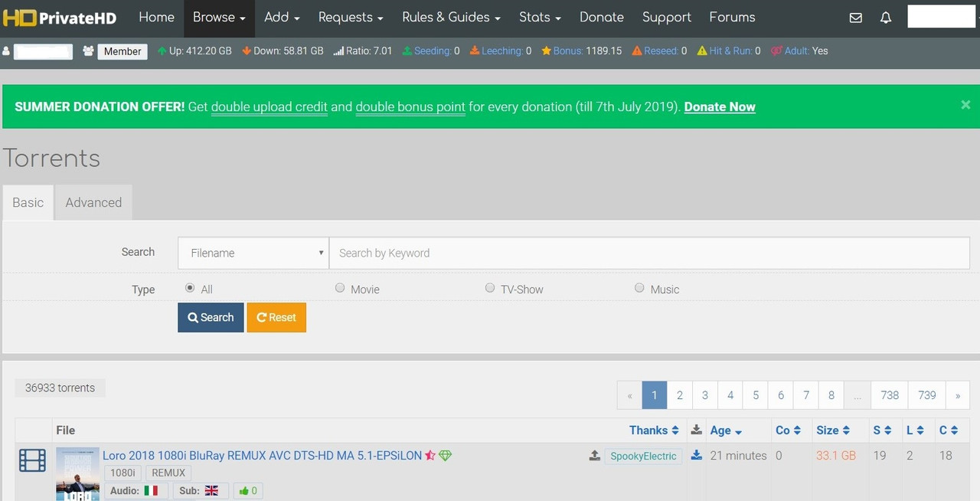Sort by Co comments column

coord(788,431)
